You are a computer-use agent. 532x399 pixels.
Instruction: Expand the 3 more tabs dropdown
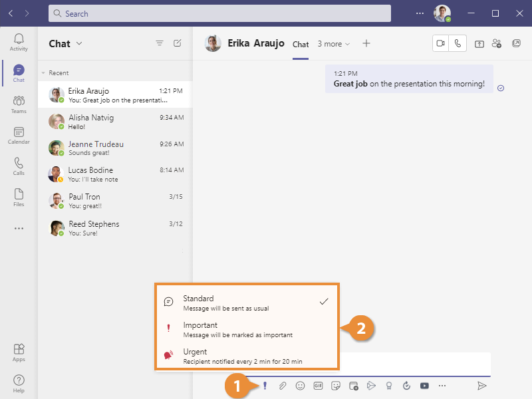tap(333, 43)
